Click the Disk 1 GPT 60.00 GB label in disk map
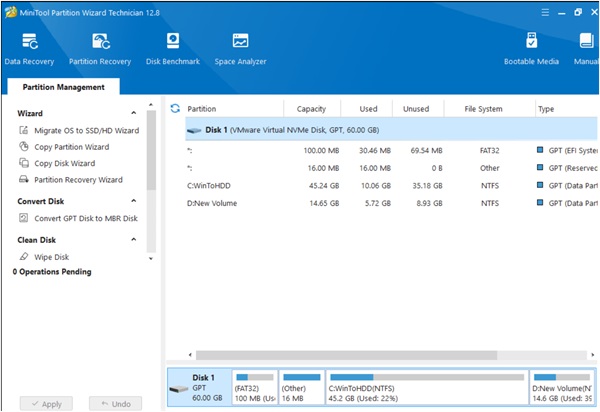This screenshot has width=600, height=412. pos(207,388)
